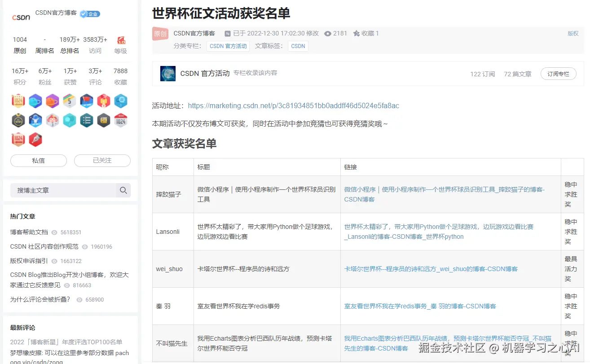Open hot article 版权申诉指引
Viewport: 590px width, 364px height.
(29, 261)
